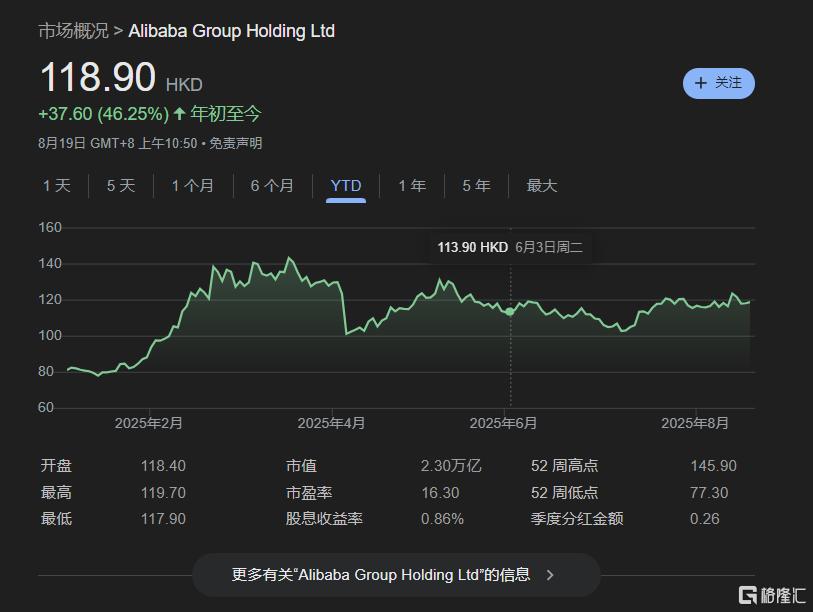Click the HKD currency label

[184, 85]
